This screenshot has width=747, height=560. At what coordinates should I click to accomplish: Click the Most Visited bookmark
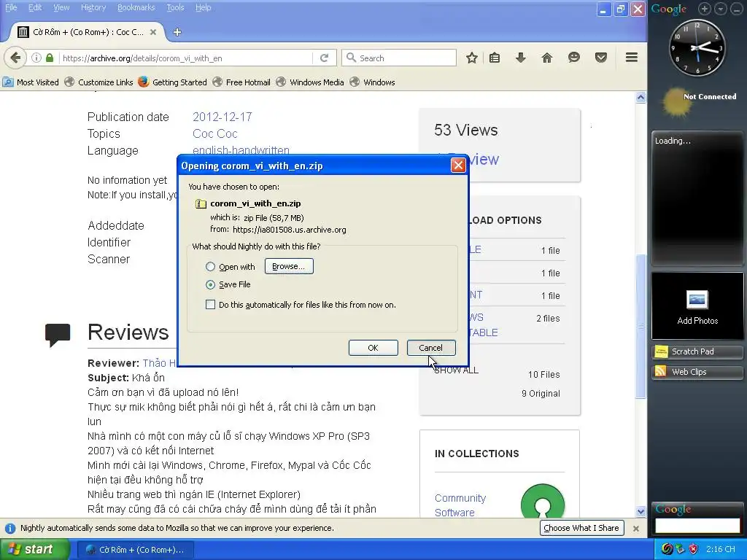[x=31, y=82]
